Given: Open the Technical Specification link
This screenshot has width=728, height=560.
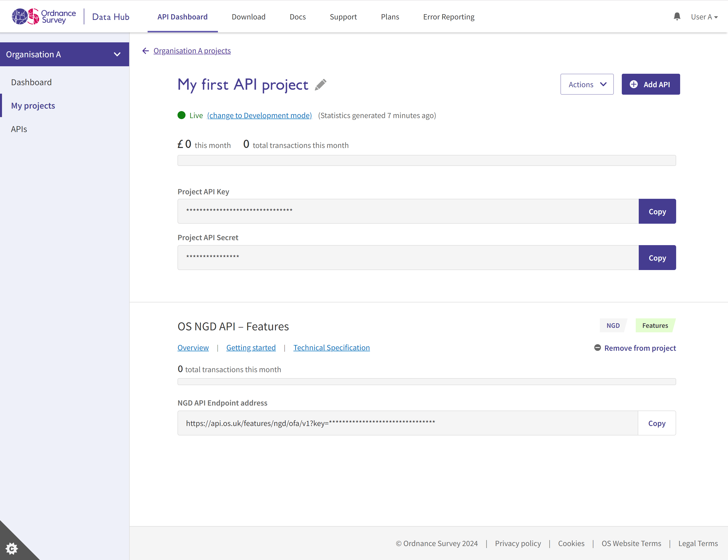Looking at the screenshot, I should pos(331,348).
